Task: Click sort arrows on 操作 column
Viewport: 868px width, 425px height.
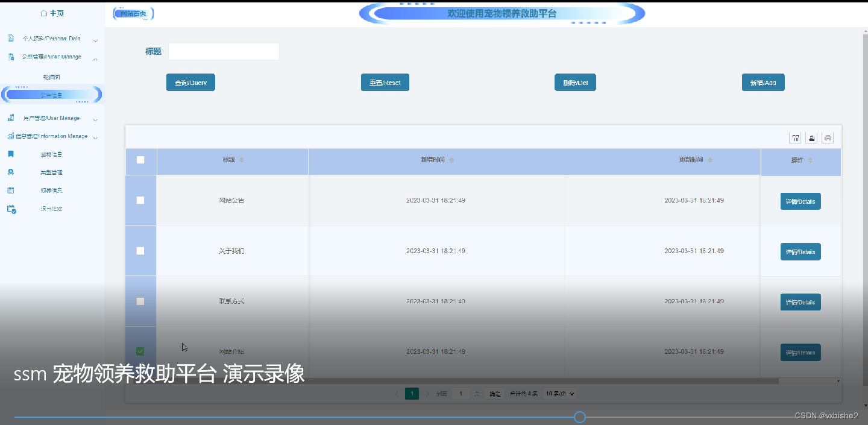Action: coord(810,160)
